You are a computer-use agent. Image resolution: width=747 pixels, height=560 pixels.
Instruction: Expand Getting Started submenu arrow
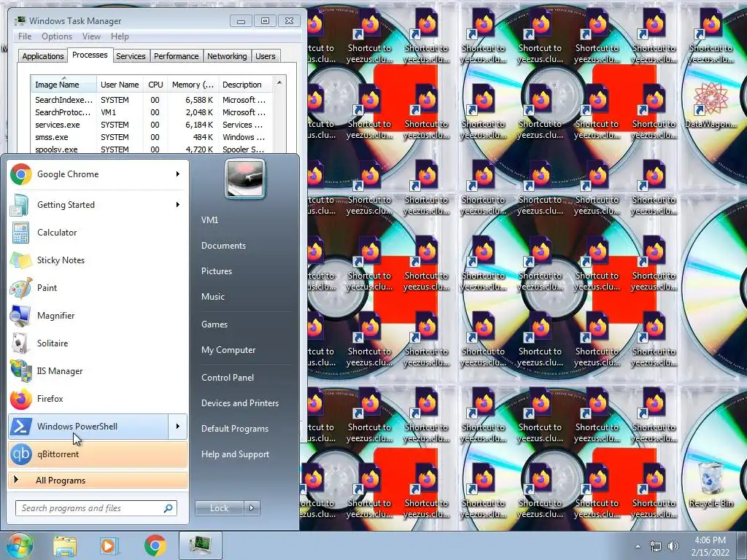coord(178,205)
